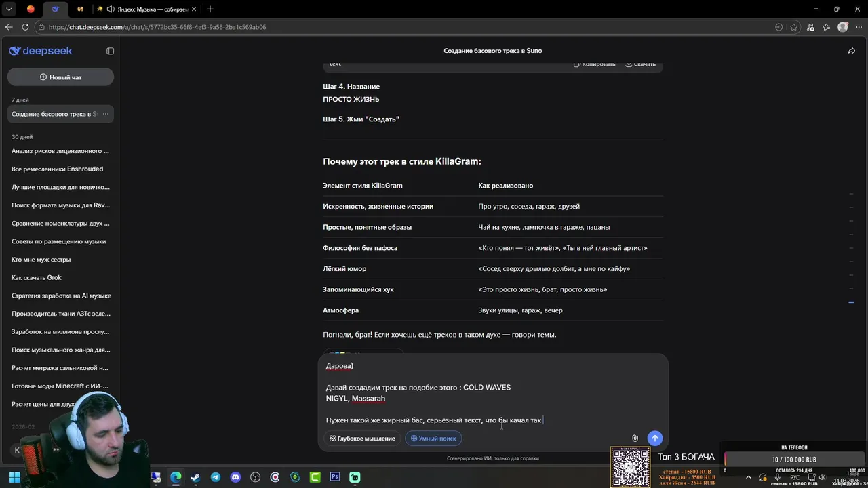Image resolution: width=868 pixels, height=488 pixels.
Task: Open the browser media control music icon
Action: tap(811, 27)
